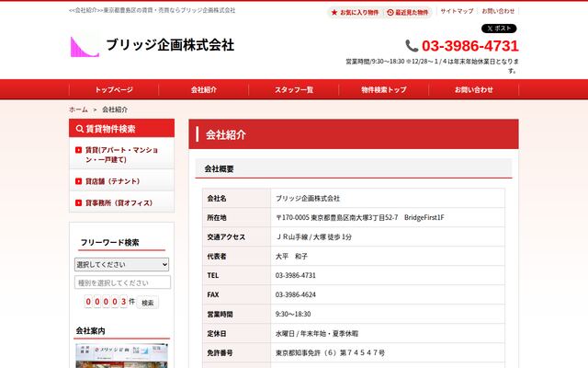Open 物件検索トップ in the navigation bar

[384, 90]
